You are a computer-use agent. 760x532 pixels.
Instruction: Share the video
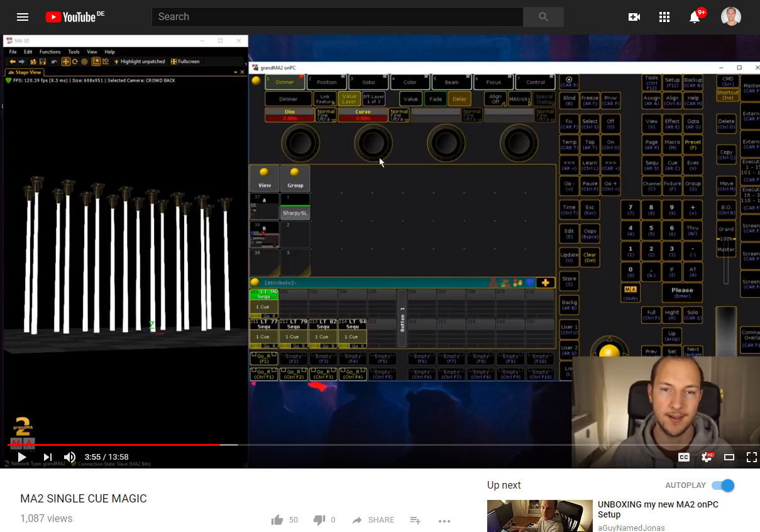coord(373,520)
